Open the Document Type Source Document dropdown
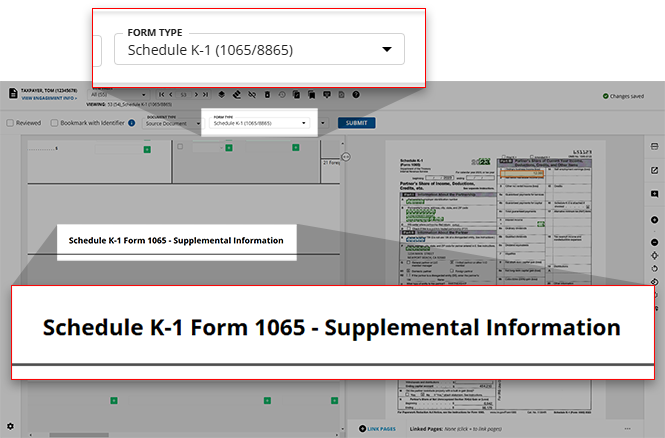Screen dimensions: 665x438 pyautogui.click(x=173, y=123)
